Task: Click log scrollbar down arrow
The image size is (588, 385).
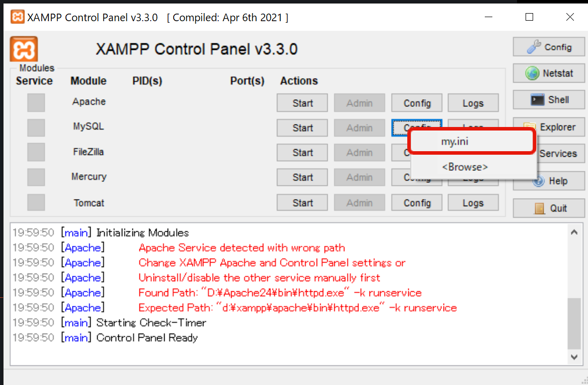Action: click(x=574, y=357)
